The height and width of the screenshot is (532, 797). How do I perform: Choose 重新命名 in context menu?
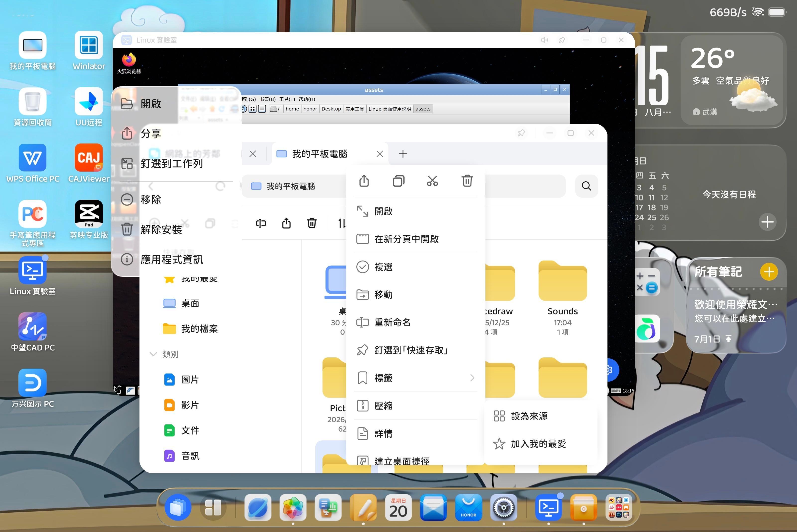point(416,322)
